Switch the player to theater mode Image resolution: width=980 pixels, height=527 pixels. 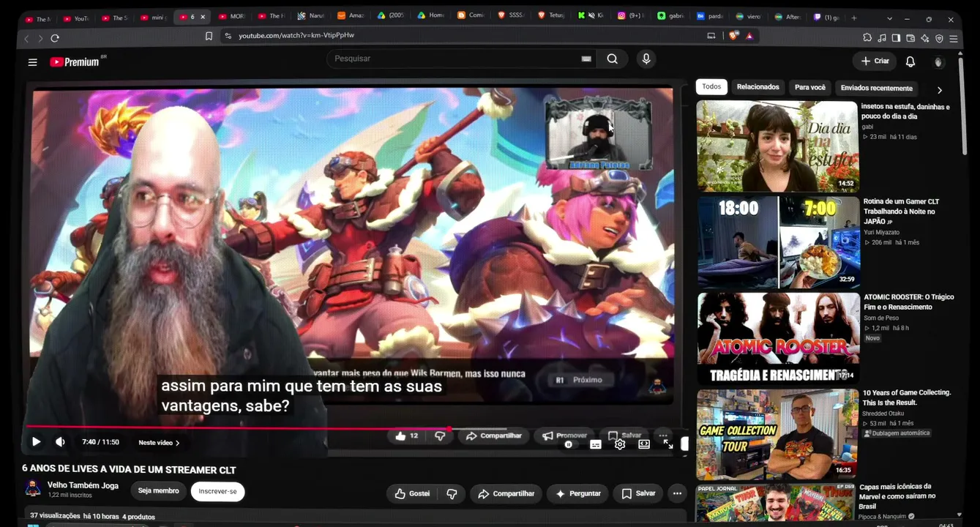tap(644, 444)
